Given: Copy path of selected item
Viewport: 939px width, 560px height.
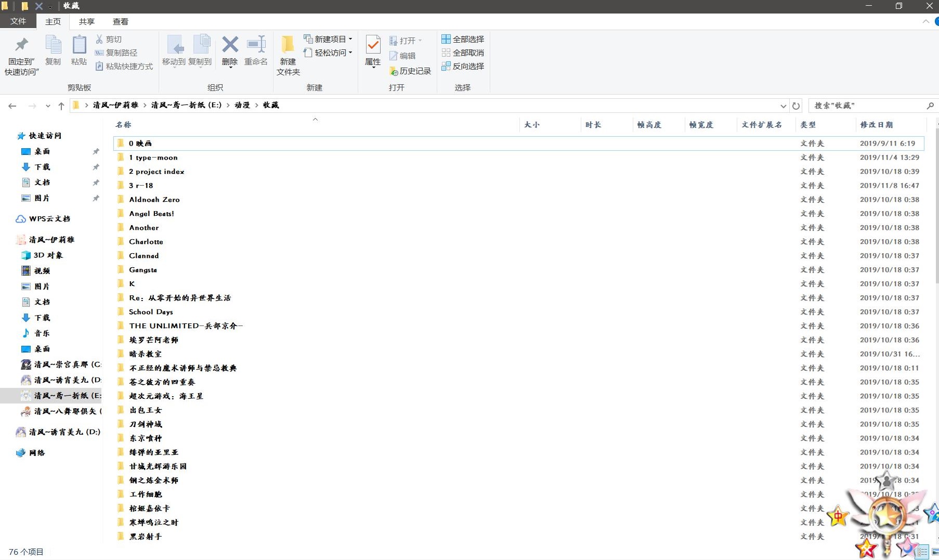Looking at the screenshot, I should pyautogui.click(x=116, y=53).
